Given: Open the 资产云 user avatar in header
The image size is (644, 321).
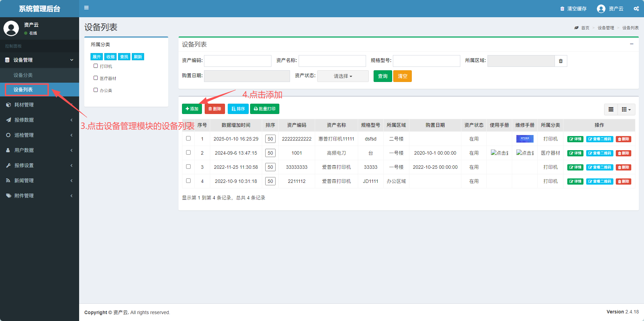Looking at the screenshot, I should [x=601, y=9].
